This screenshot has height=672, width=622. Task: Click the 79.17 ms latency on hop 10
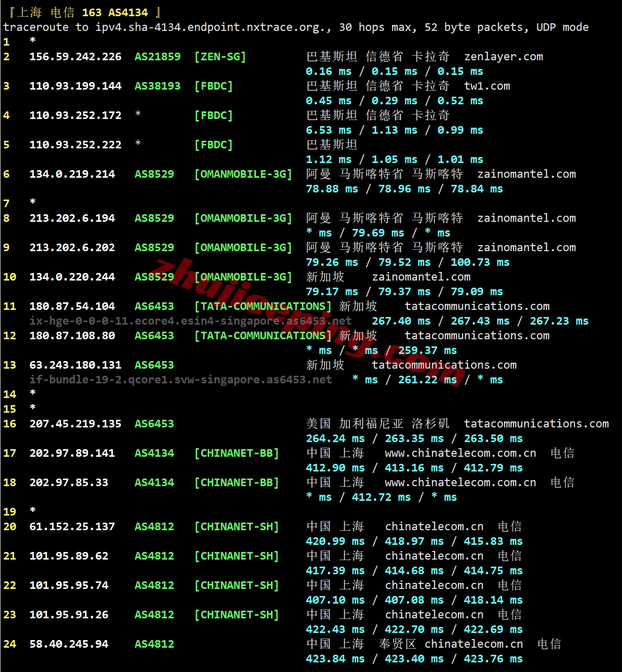pyautogui.click(x=332, y=292)
